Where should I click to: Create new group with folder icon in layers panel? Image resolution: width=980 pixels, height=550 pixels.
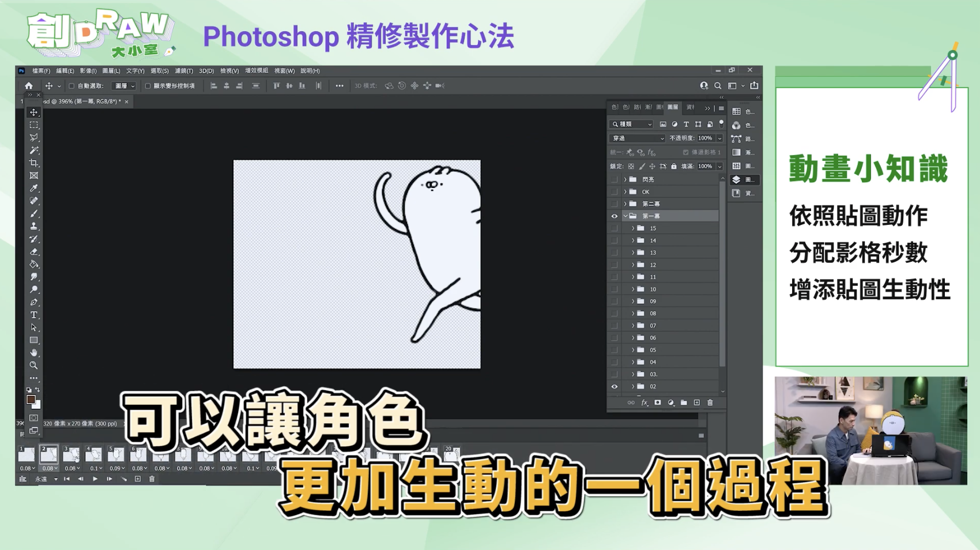click(x=684, y=402)
